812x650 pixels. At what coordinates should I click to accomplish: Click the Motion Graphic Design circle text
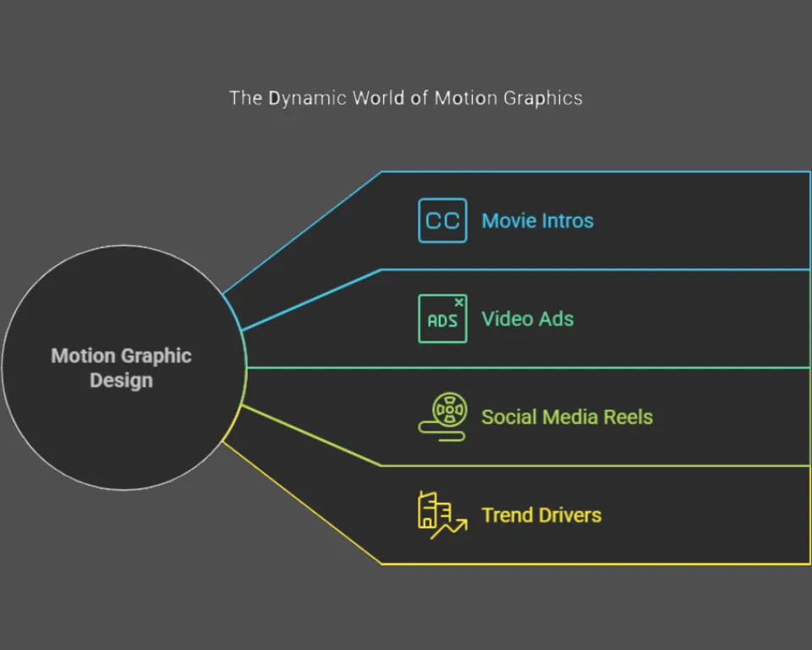(121, 368)
